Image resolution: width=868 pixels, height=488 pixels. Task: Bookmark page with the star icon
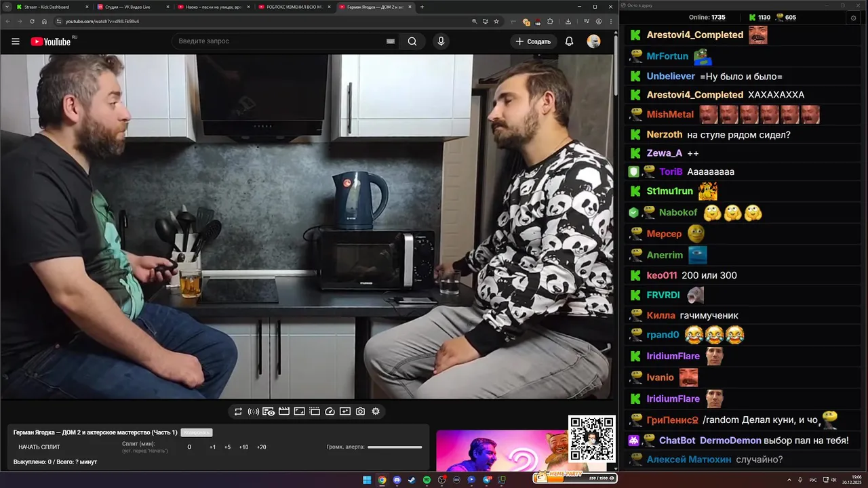pyautogui.click(x=496, y=21)
